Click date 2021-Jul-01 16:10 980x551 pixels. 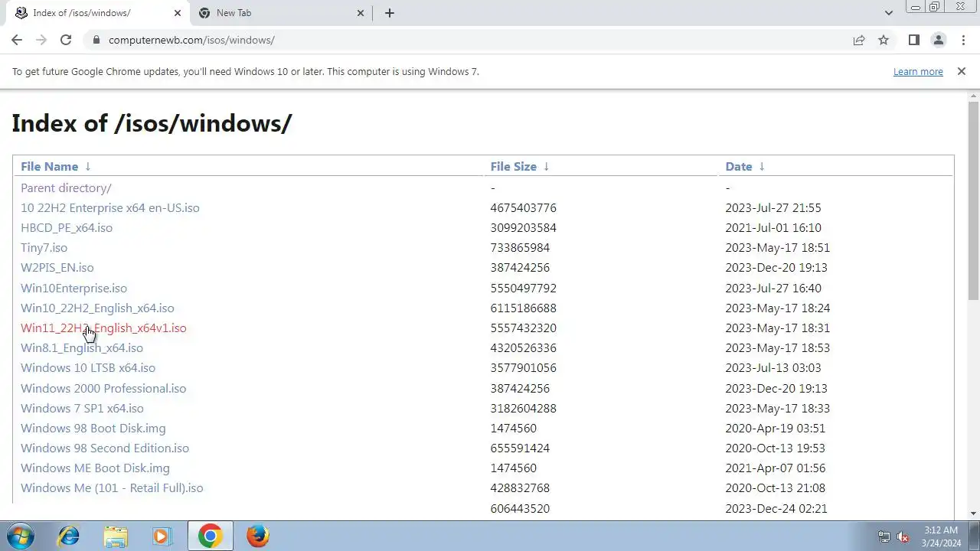point(773,227)
